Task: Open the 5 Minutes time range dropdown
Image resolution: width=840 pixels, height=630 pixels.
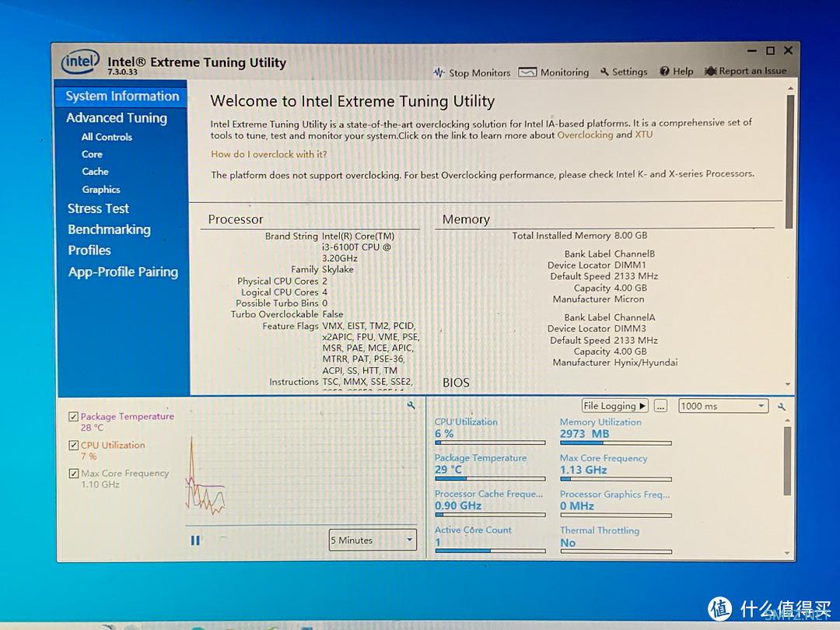Action: click(373, 540)
